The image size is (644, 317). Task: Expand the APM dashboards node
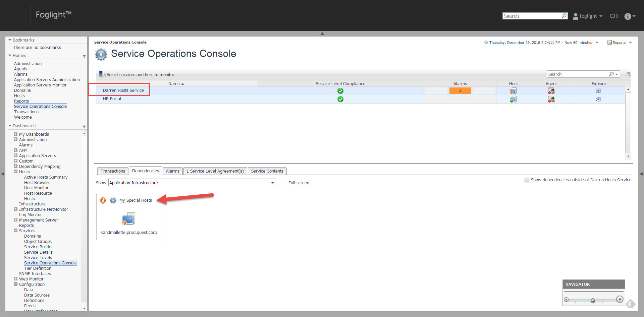pos(15,150)
